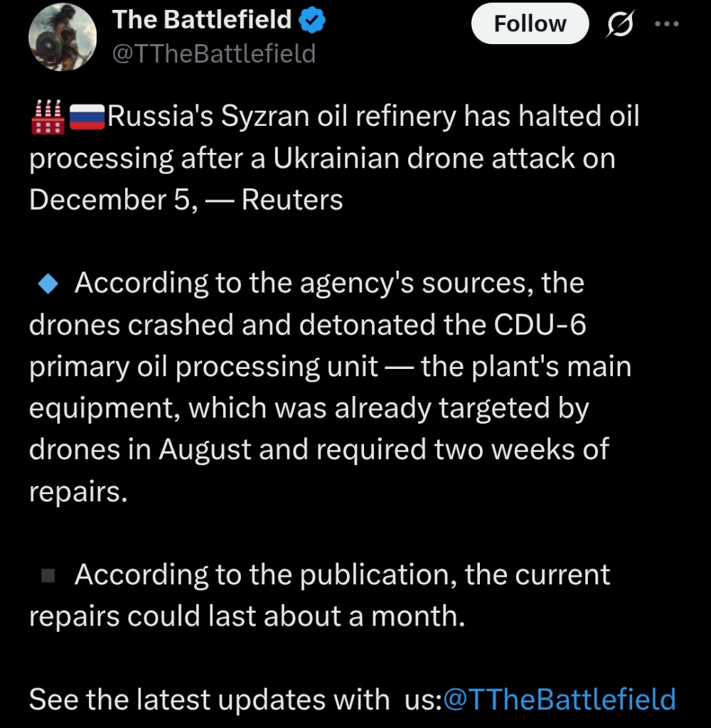This screenshot has width=711, height=728.
Task: Click the gray square bullet icon
Action: (x=48, y=574)
